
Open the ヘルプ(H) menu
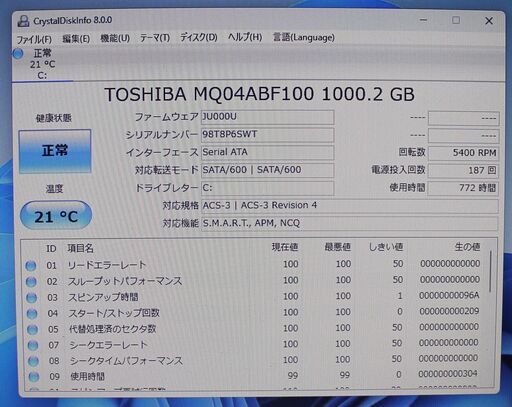[x=245, y=37]
